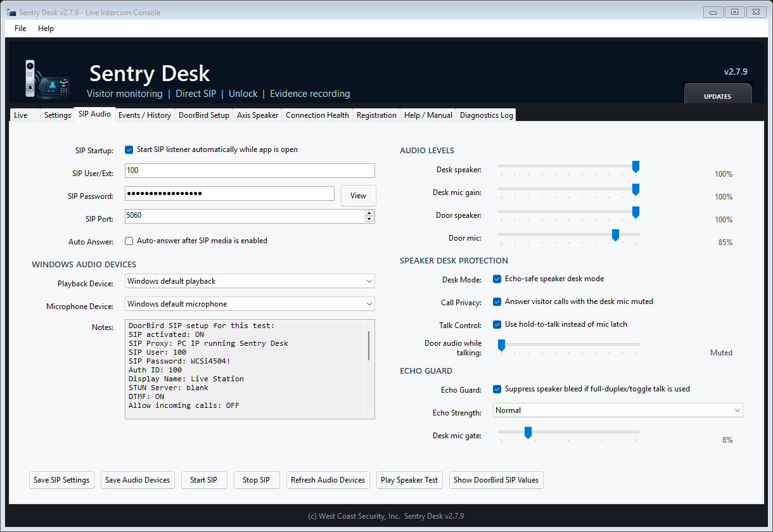Toggle Echo-safe speaker desk mode checkbox
The width and height of the screenshot is (773, 532).
(497, 279)
